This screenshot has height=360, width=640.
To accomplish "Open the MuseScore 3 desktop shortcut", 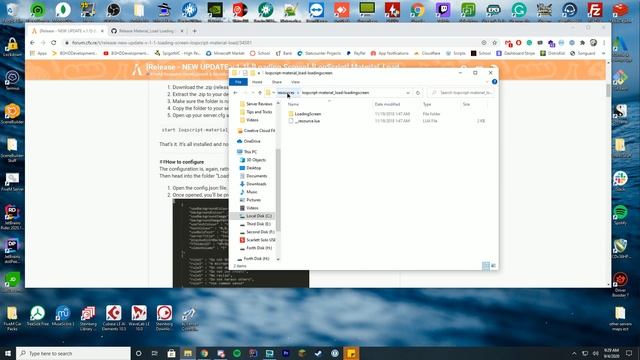I will 63,317.
